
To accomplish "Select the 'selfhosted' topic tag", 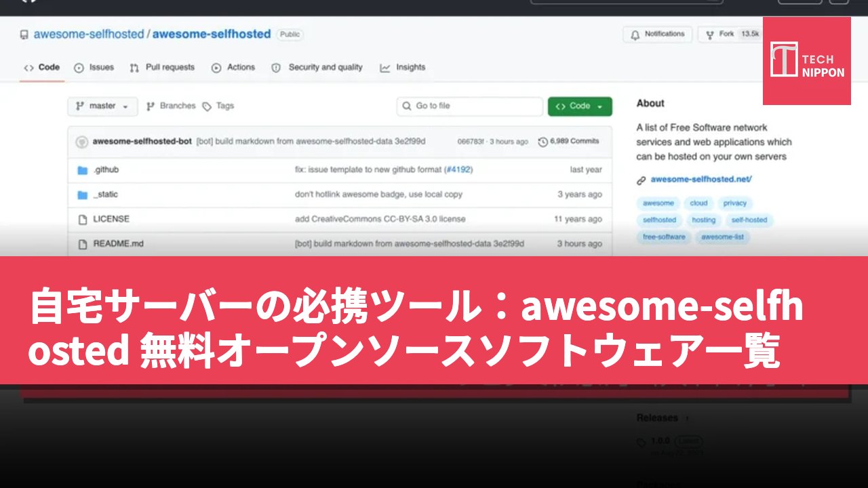I will click(x=659, y=220).
